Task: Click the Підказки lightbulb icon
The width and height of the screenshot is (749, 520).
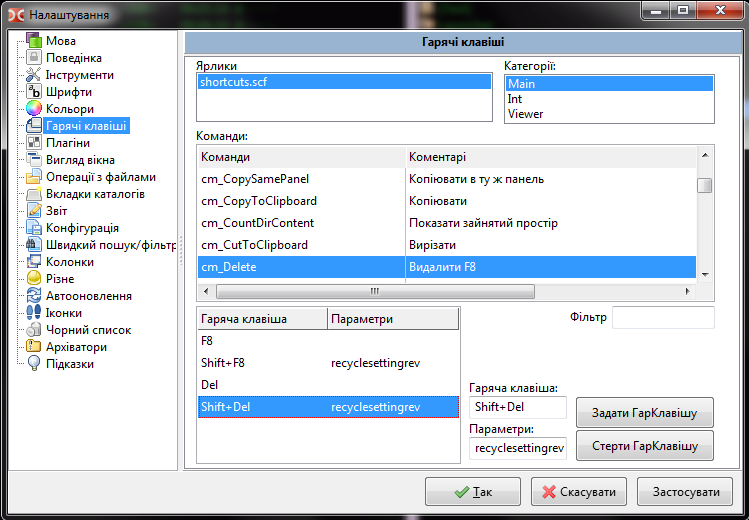Action: (34, 364)
